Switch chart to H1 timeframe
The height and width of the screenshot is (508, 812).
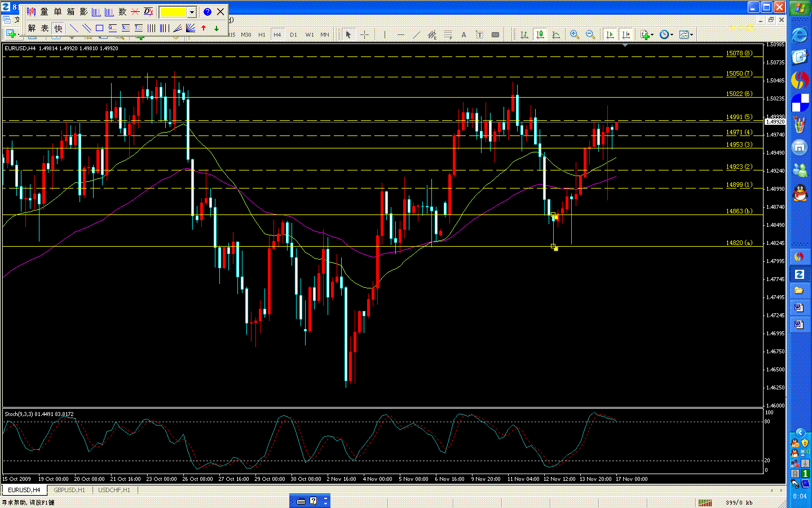pos(262,35)
